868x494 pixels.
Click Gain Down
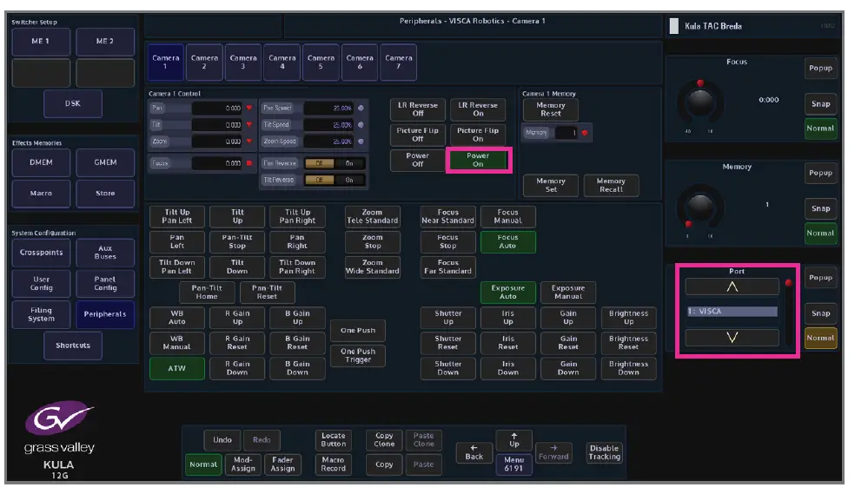(x=568, y=368)
